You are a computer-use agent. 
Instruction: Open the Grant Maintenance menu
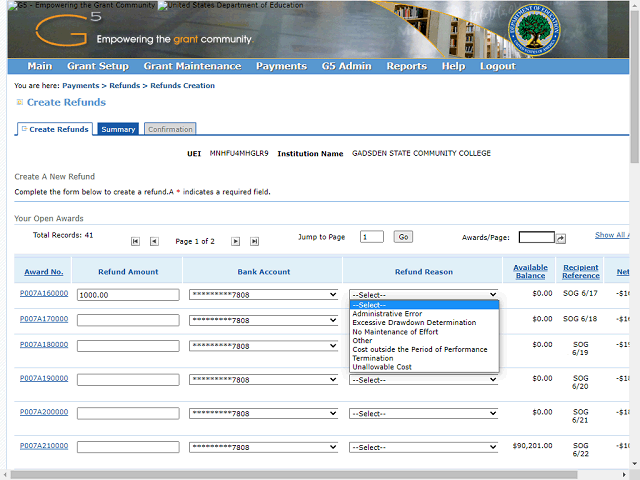point(192,66)
